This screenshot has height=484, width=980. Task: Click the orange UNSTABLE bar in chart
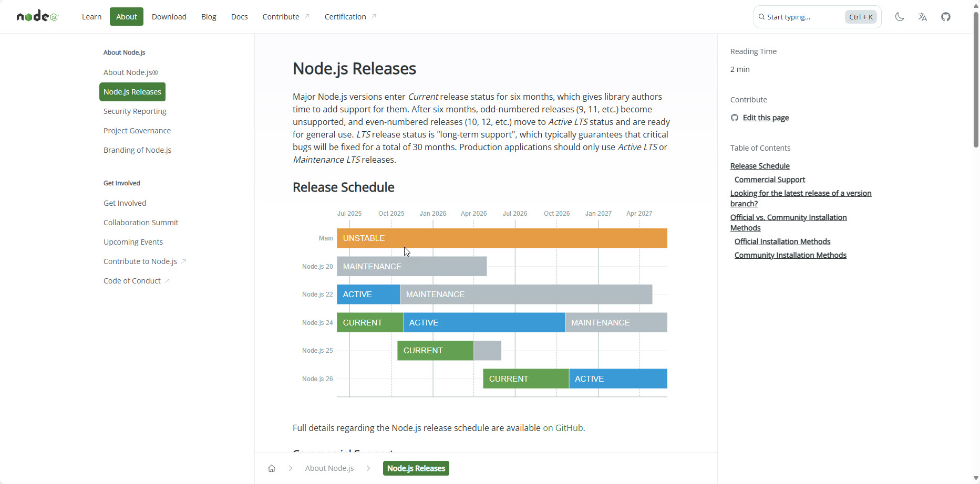click(x=502, y=238)
